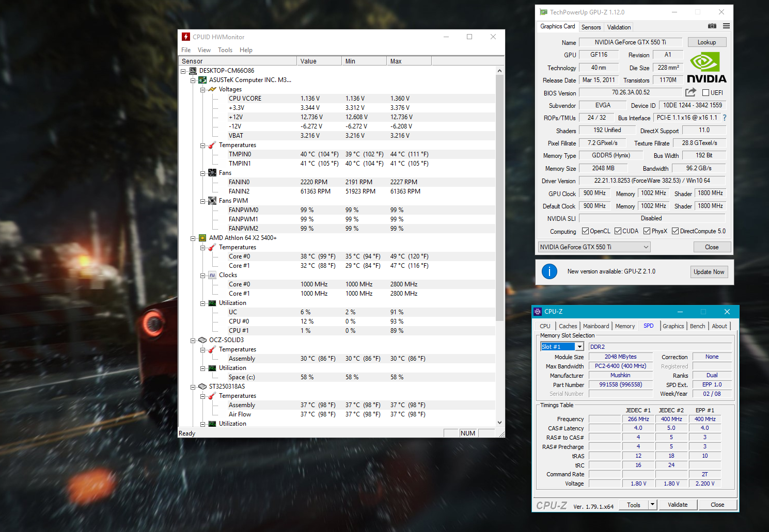769x532 pixels.
Task: Toggle the DirectCompute 5.0 checkbox
Action: (675, 231)
